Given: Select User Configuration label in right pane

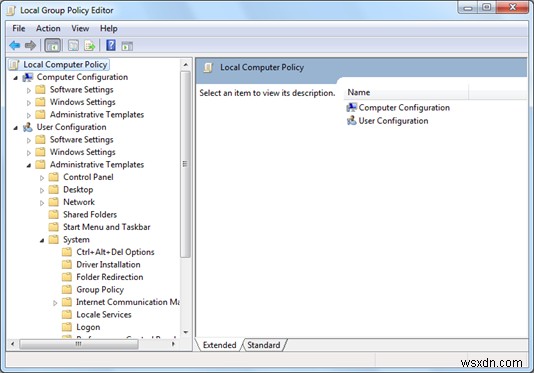Looking at the screenshot, I should click(393, 121).
